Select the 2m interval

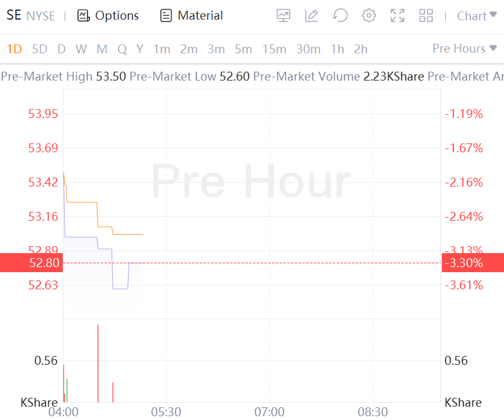(x=188, y=49)
